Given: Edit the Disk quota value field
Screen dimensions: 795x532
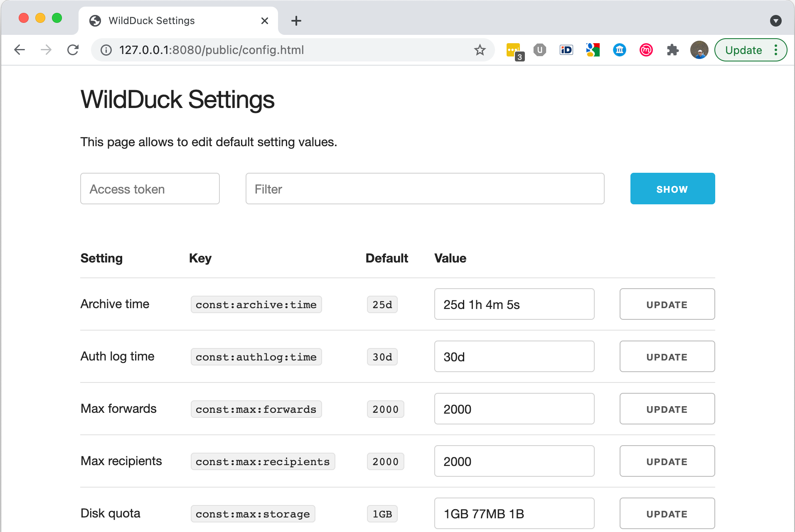Looking at the screenshot, I should point(514,513).
